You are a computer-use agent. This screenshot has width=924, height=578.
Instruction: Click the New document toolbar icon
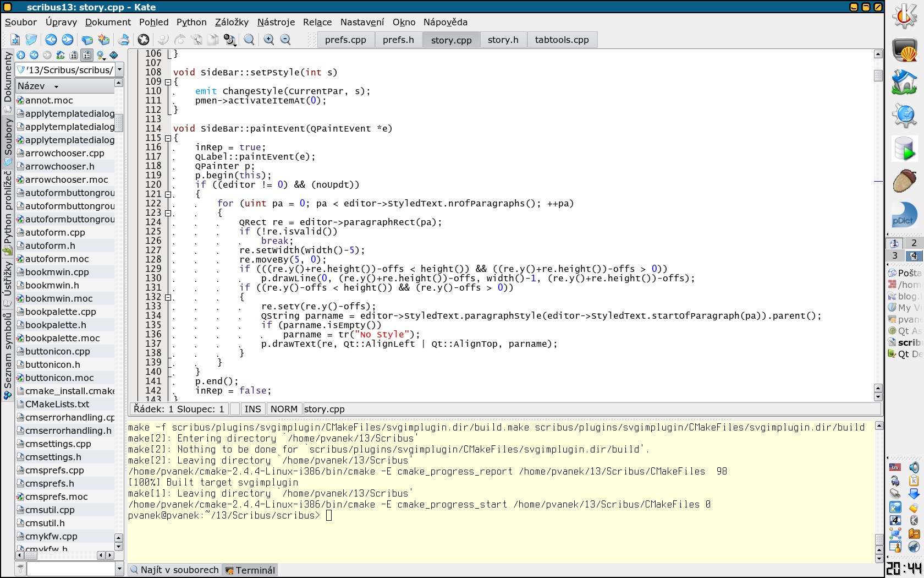point(15,40)
